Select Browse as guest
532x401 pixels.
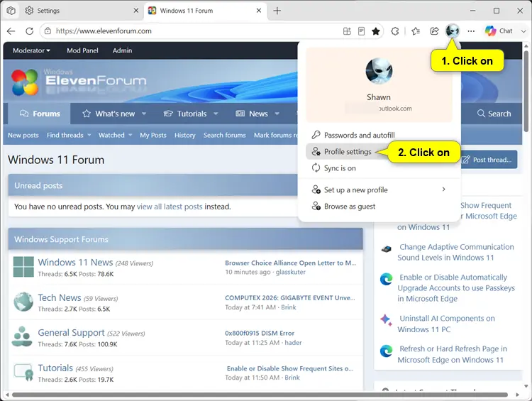(379, 207)
